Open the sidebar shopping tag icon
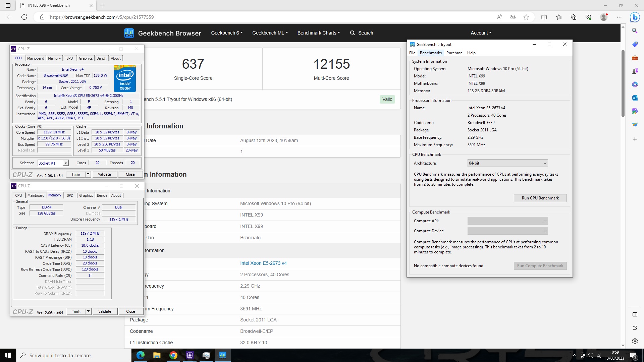Viewport: 644px width, 362px height. [635, 44]
